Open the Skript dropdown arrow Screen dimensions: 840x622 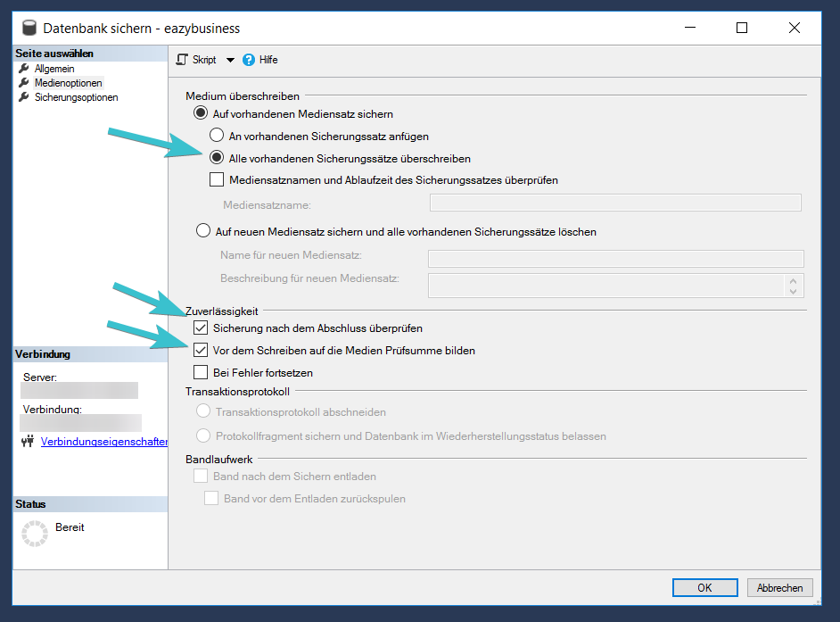(229, 61)
